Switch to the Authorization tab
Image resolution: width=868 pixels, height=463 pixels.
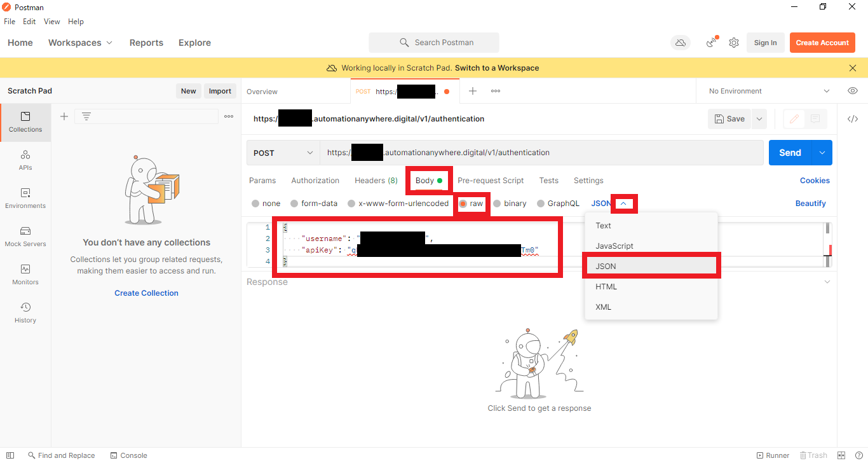[315, 181]
